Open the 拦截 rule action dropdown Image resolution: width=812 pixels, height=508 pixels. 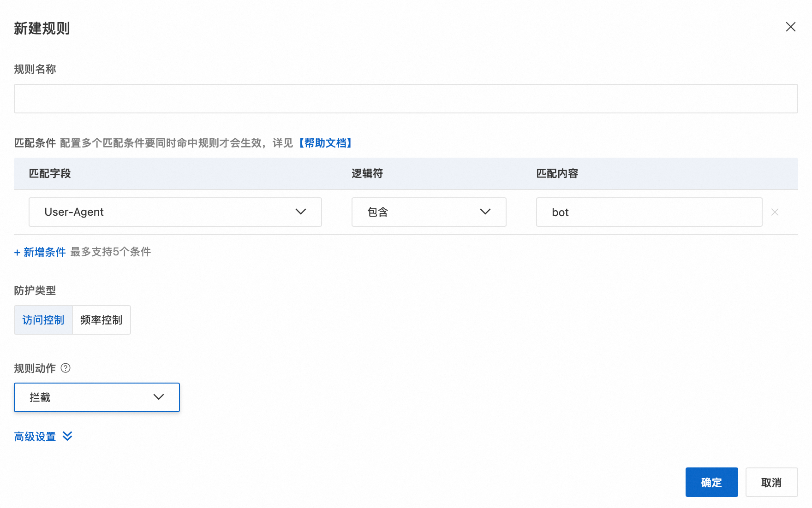(x=97, y=397)
